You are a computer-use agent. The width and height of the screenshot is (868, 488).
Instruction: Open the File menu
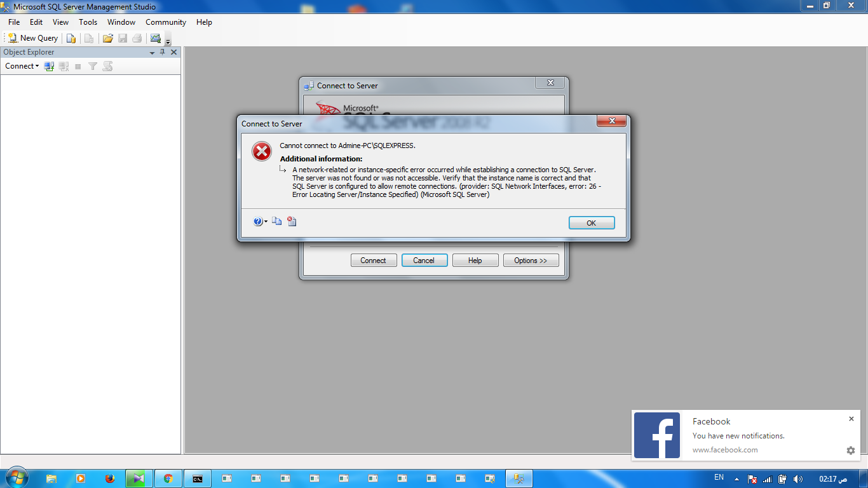14,22
